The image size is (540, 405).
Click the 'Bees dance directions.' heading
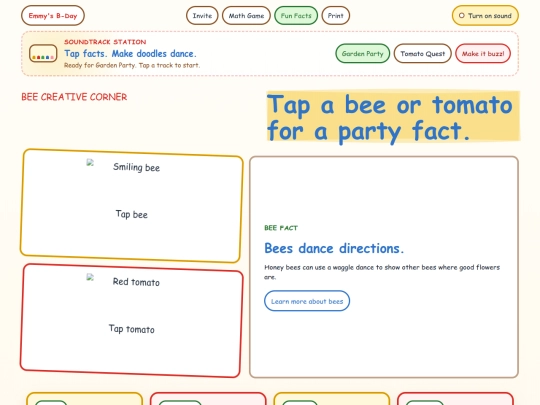(334, 248)
